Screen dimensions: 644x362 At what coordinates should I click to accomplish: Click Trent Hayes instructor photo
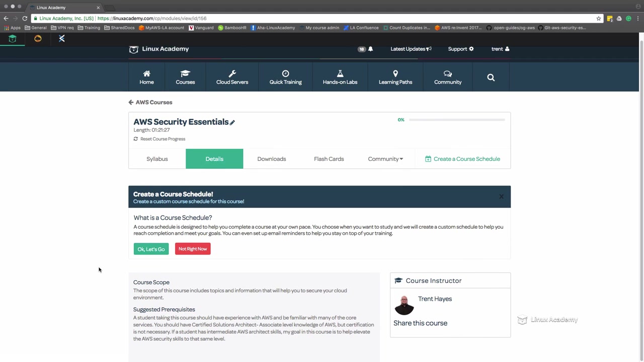(x=404, y=305)
